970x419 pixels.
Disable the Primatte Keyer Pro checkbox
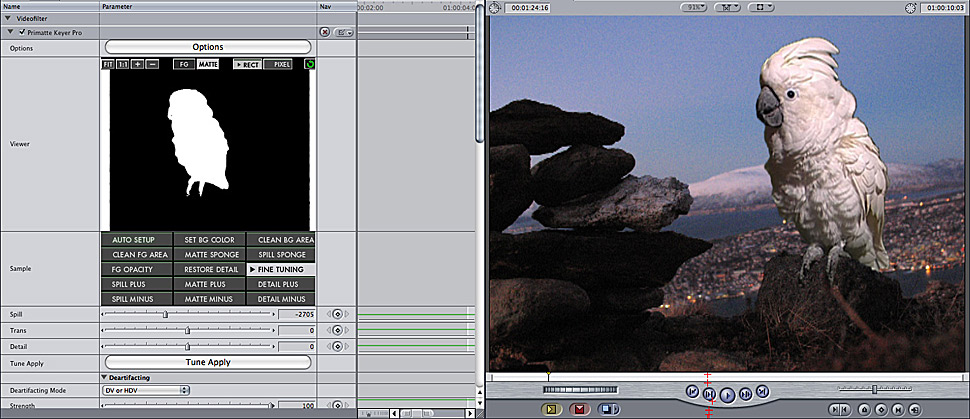[x=22, y=32]
